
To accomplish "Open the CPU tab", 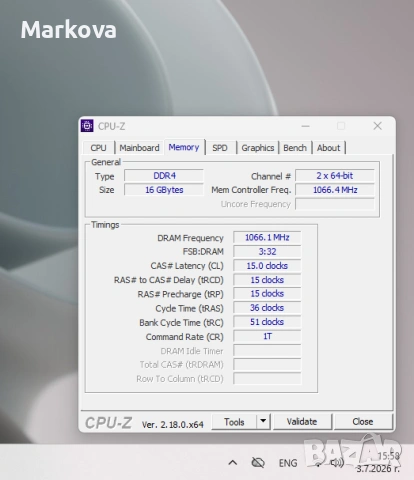I will (98, 148).
